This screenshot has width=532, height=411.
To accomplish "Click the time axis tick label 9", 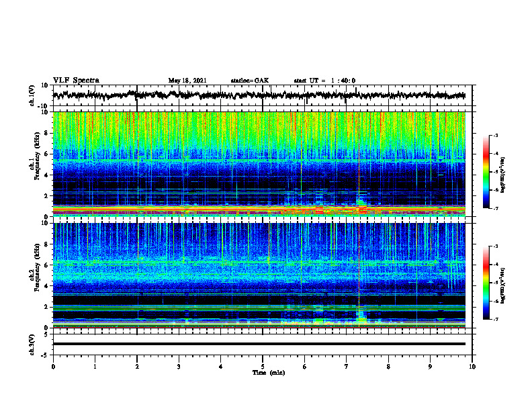I will [430, 367].
